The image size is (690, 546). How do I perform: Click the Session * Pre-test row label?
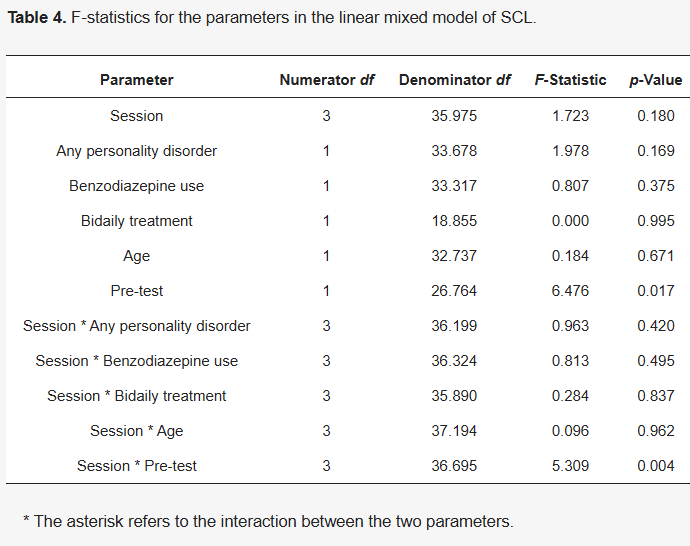tap(137, 466)
